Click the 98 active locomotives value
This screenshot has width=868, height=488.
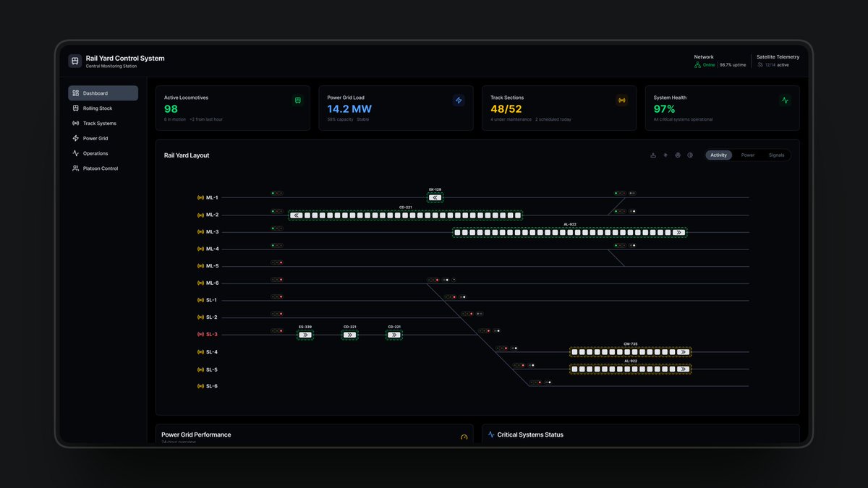click(171, 109)
